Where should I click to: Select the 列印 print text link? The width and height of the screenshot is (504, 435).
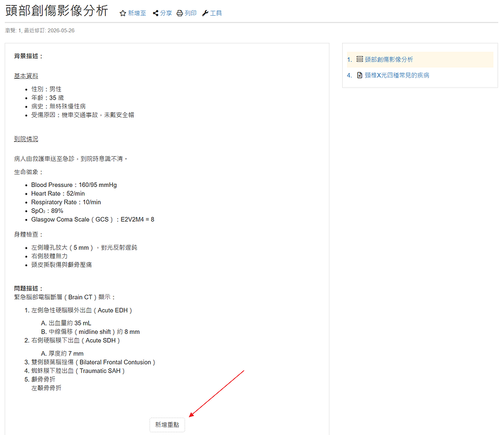click(x=191, y=13)
